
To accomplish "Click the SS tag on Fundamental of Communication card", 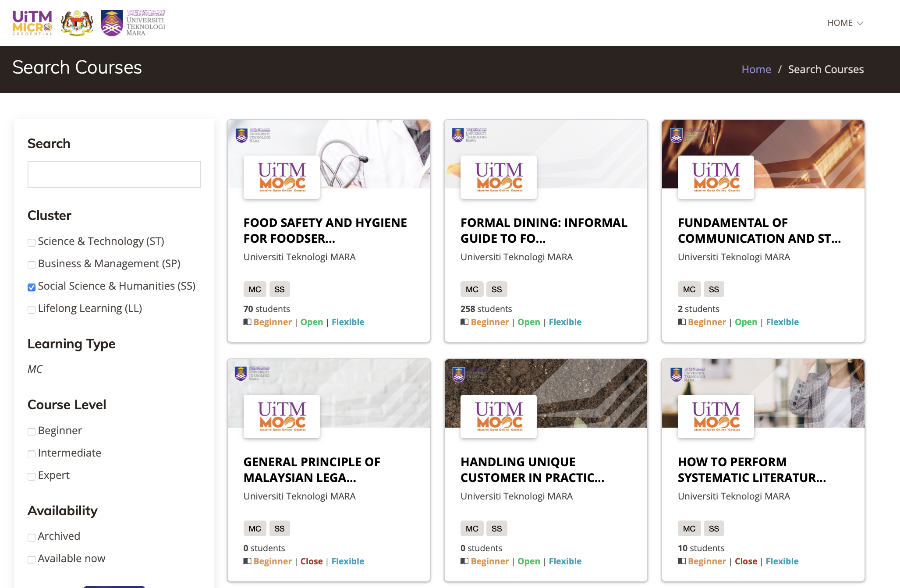I will point(713,290).
